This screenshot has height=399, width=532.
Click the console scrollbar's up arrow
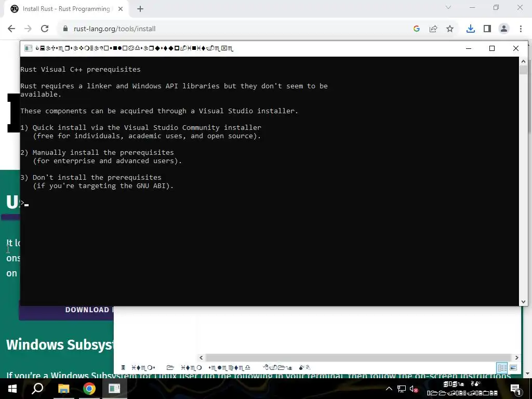523,61
